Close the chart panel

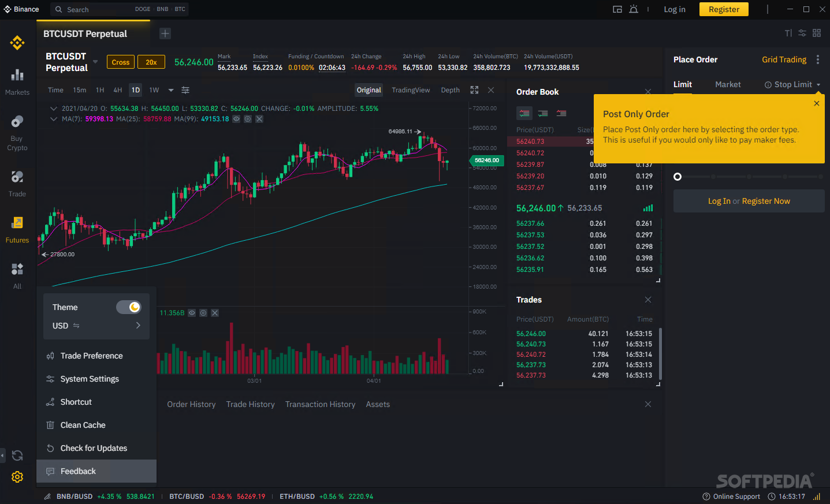491,90
